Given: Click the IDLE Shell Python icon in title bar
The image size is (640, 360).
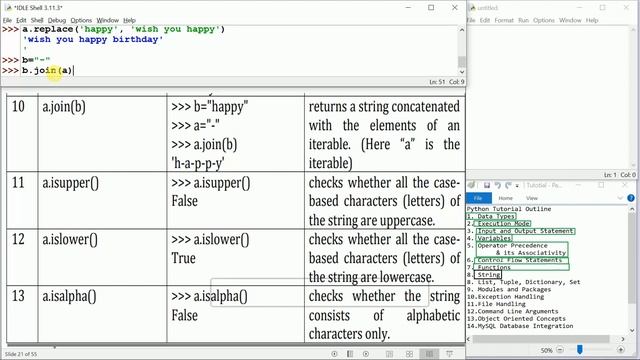Looking at the screenshot, I should [8, 7].
